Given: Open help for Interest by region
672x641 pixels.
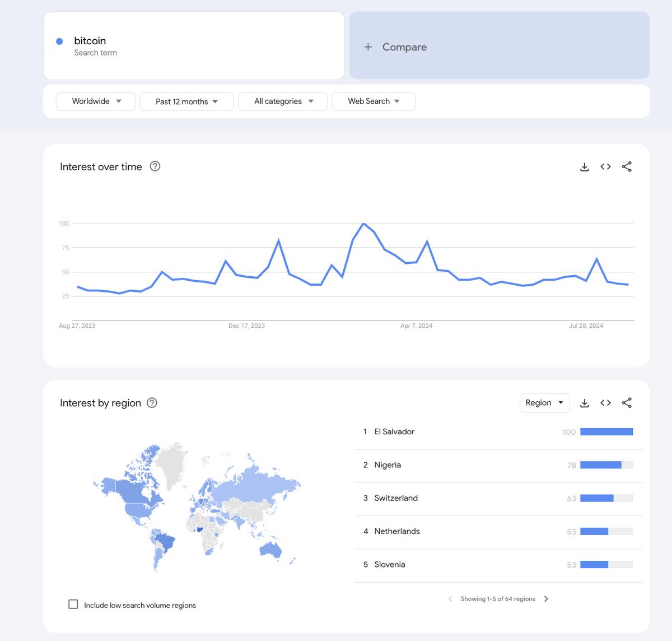Looking at the screenshot, I should 152,403.
